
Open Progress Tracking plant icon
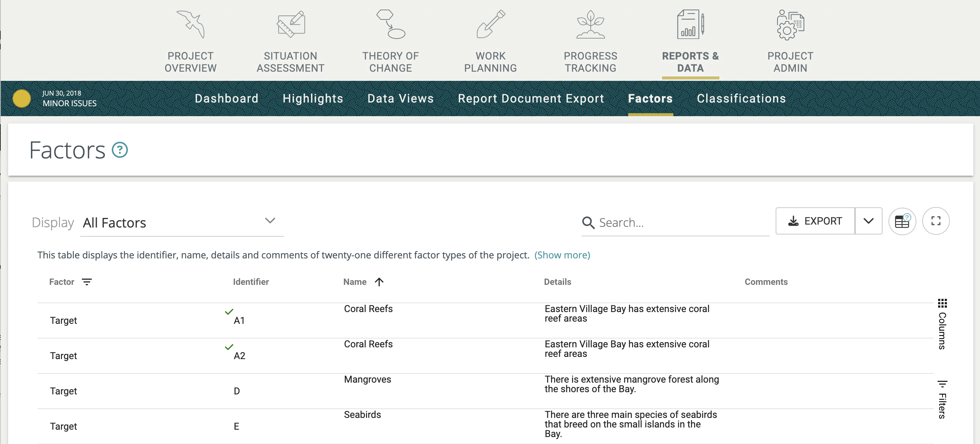[590, 24]
